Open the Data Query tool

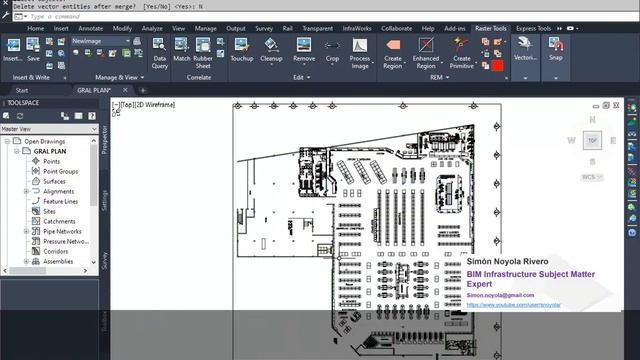click(x=159, y=53)
